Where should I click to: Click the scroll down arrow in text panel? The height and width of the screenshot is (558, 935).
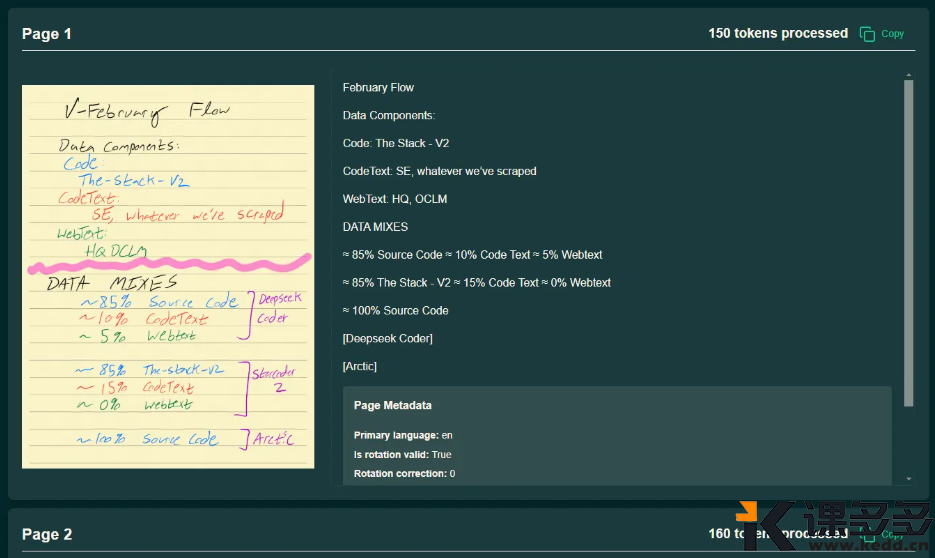[x=908, y=479]
